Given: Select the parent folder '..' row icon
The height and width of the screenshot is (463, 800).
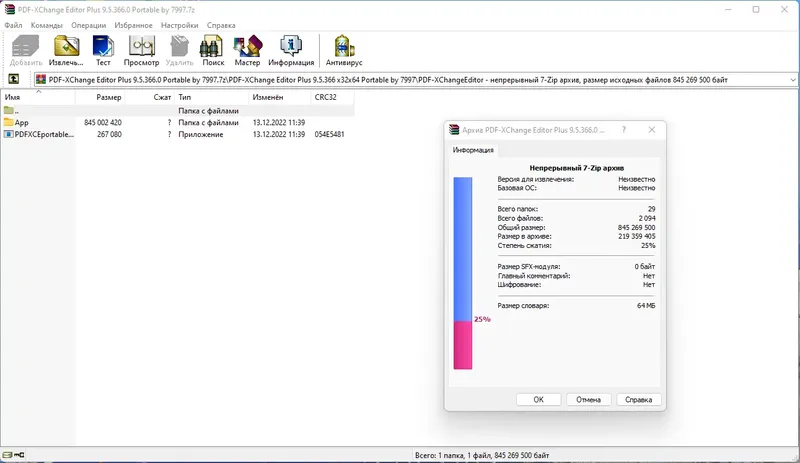Looking at the screenshot, I should pos(8,110).
